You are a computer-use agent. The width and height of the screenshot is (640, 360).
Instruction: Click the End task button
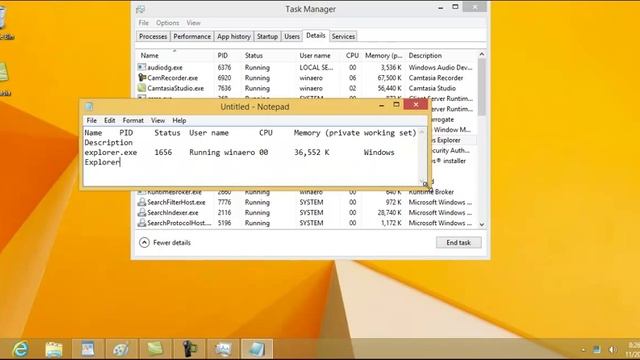click(x=458, y=242)
